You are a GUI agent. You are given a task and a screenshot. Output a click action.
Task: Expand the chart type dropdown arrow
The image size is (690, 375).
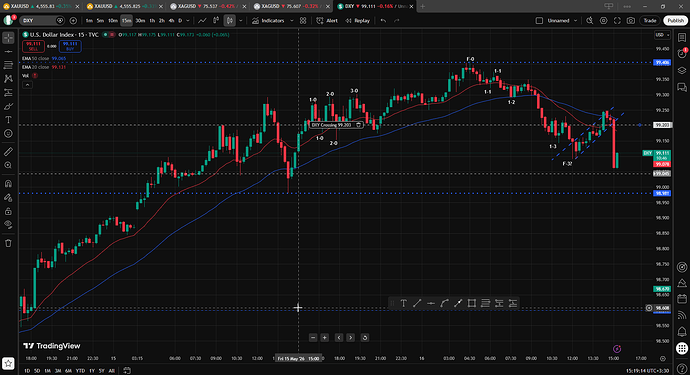241,21
